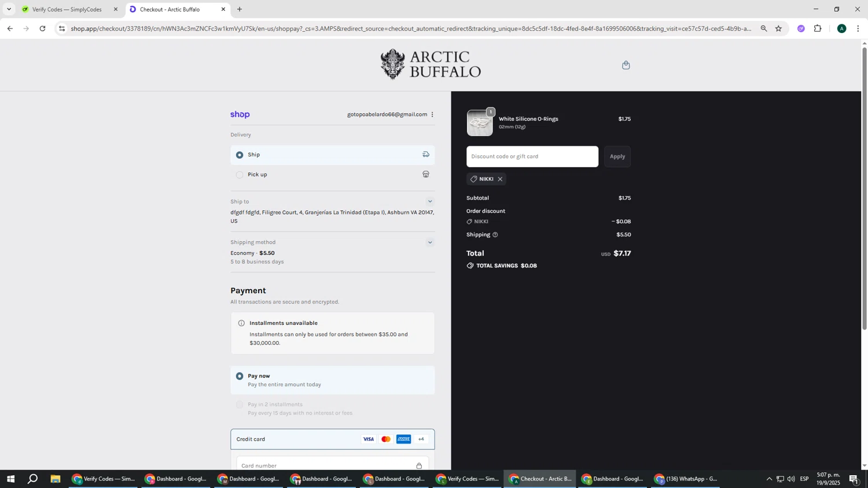Click the lock icon in card number field
Viewport: 868px width, 488px height.
point(419,466)
